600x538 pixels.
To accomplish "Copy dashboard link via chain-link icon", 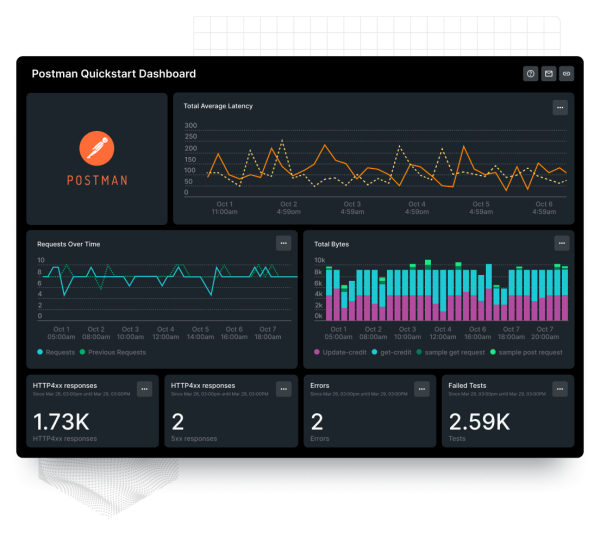I will [566, 73].
